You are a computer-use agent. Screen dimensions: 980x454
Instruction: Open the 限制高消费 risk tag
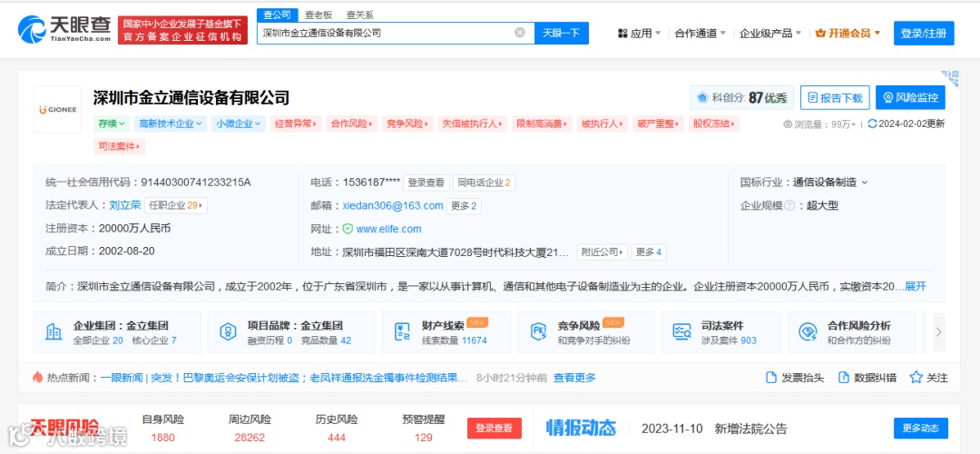coord(542,123)
